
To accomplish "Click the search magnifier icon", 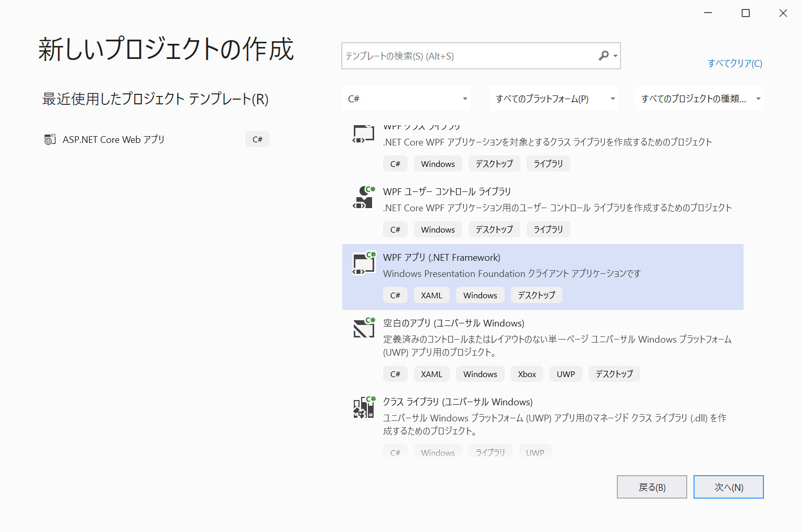I will pyautogui.click(x=603, y=55).
